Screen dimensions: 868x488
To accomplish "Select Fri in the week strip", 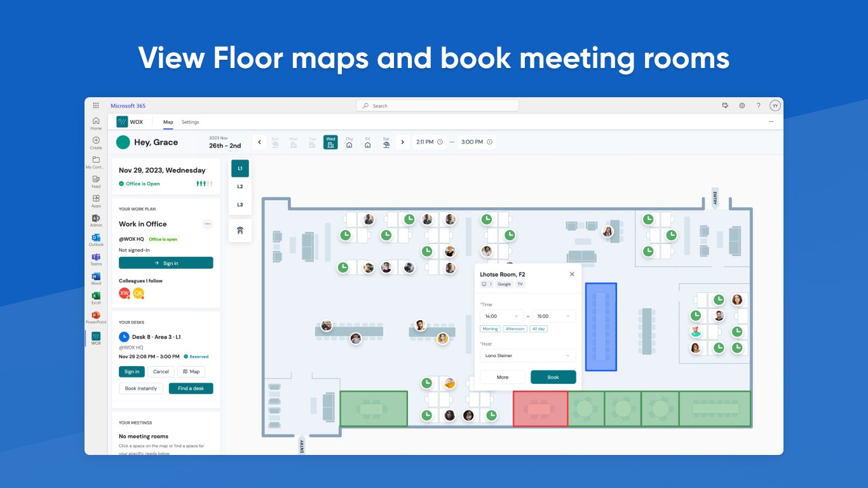I will tap(367, 142).
